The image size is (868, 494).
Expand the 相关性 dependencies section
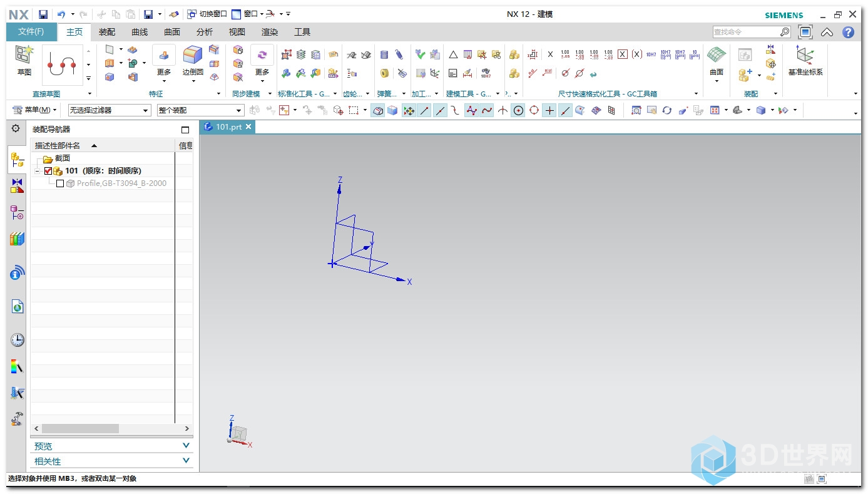coord(112,461)
